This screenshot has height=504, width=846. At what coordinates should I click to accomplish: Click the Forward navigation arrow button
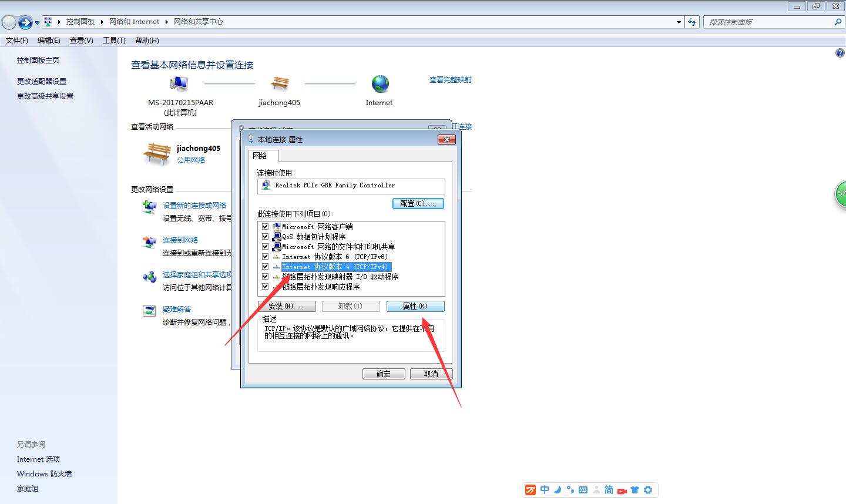tap(25, 22)
